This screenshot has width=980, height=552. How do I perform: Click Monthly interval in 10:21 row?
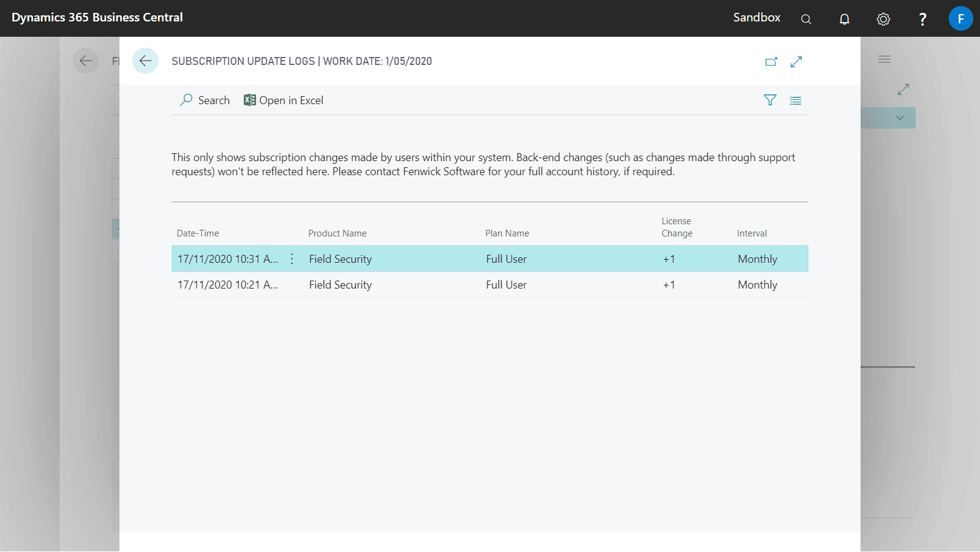pyautogui.click(x=758, y=285)
